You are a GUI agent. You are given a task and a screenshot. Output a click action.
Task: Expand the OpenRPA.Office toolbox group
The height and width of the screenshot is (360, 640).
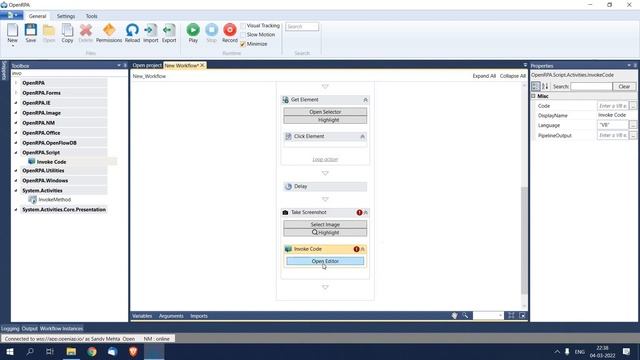click(16, 133)
